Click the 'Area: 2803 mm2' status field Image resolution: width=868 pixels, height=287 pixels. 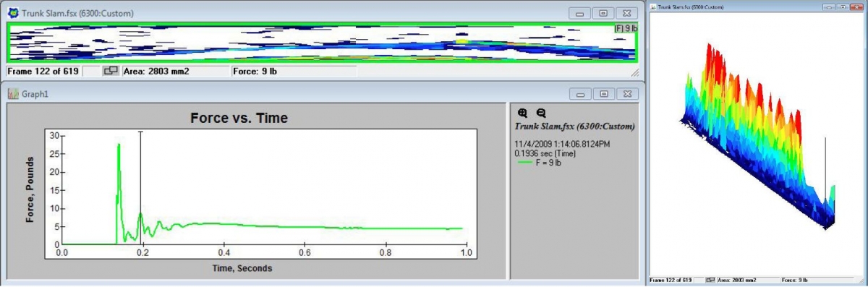point(175,71)
